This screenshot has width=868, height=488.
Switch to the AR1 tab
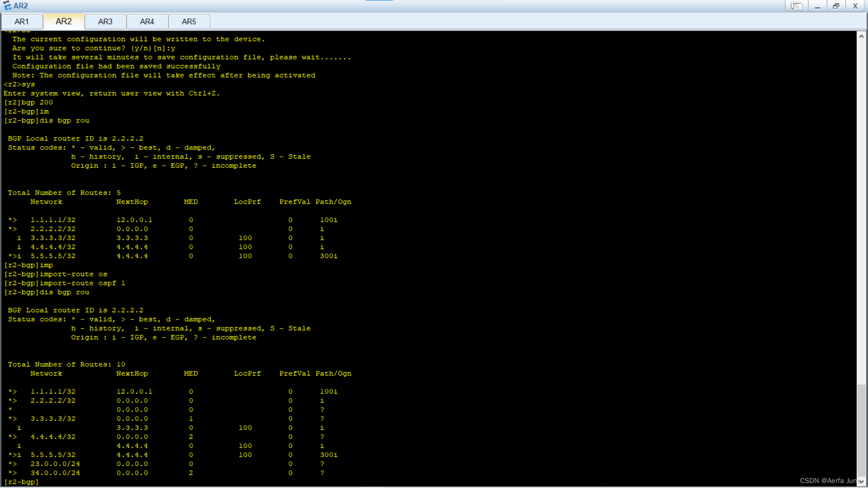[x=22, y=22]
